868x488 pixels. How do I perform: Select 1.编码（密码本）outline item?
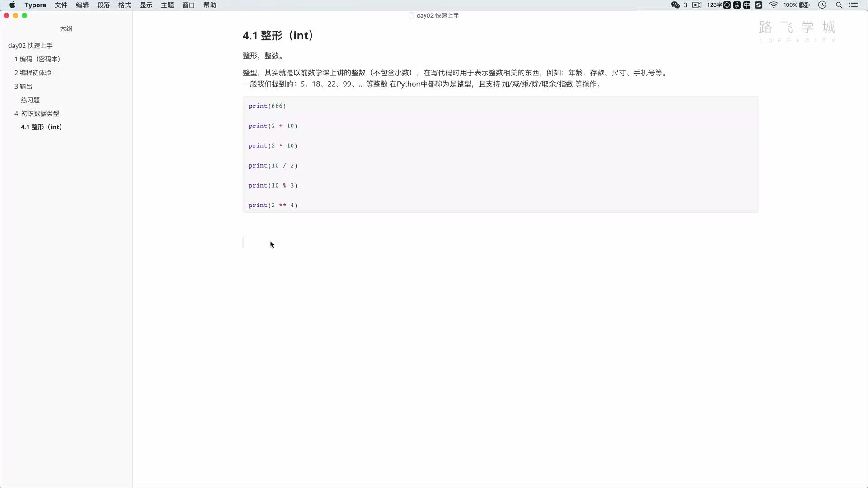point(37,59)
